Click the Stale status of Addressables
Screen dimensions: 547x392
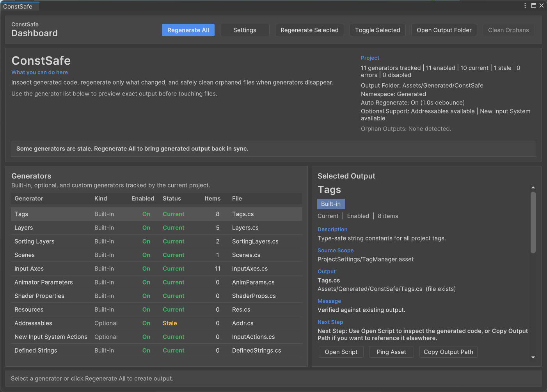(x=170, y=323)
